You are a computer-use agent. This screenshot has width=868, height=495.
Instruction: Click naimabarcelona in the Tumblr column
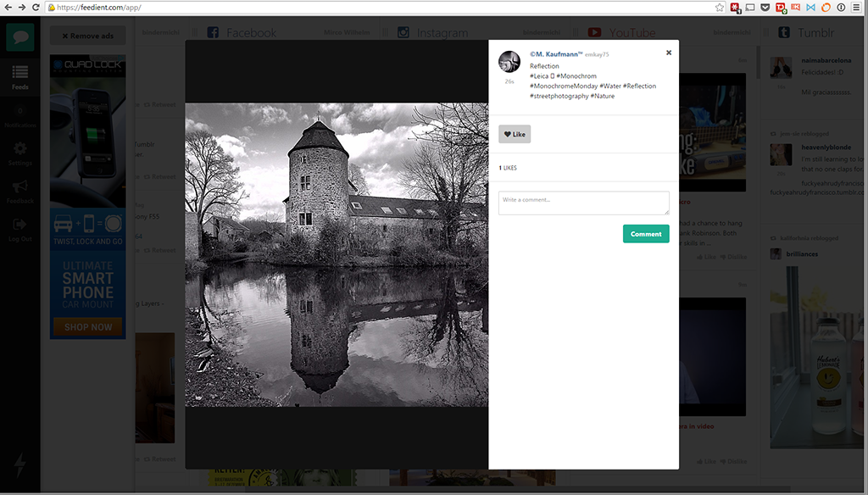(826, 60)
